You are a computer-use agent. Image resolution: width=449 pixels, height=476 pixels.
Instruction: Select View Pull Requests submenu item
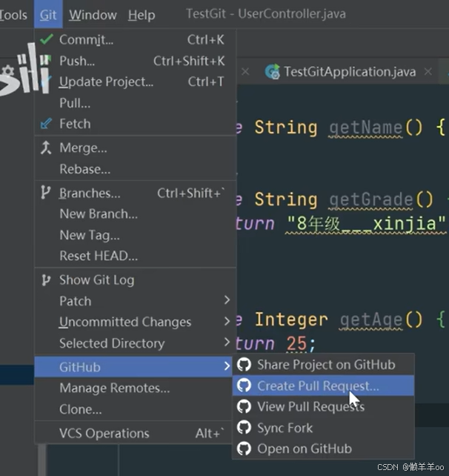323,406
